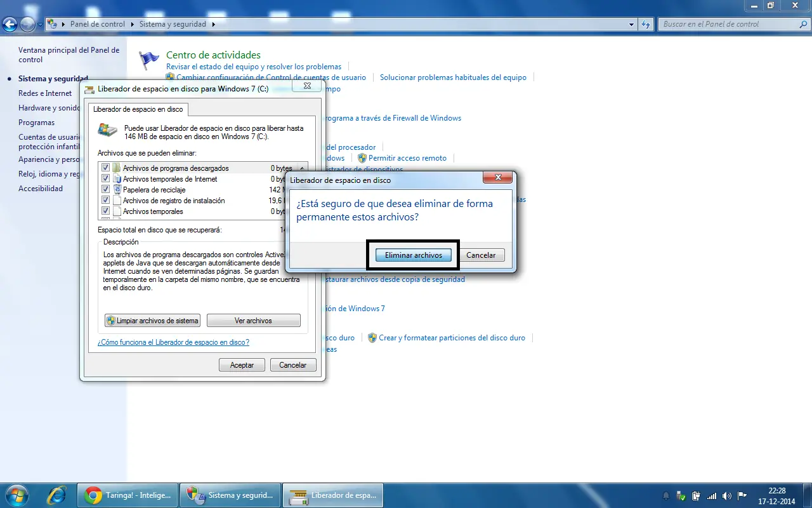Screen dimensions: 812x508
Task: Click the shield icon beside Crear y formatear particiones
Action: pos(372,338)
